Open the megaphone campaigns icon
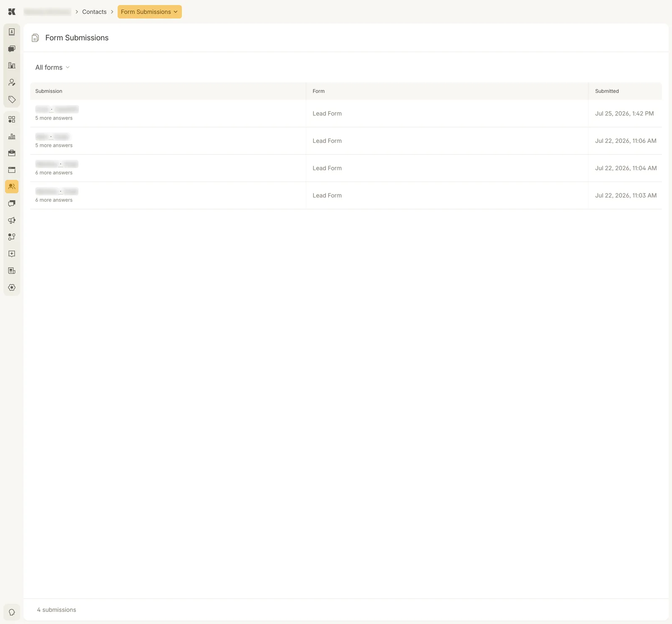 pos(12,220)
